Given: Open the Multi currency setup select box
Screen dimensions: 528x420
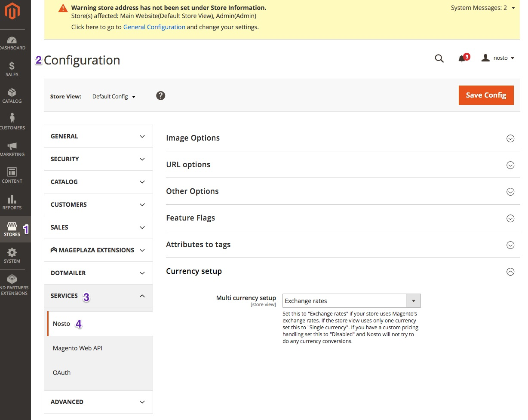Looking at the screenshot, I should point(351,301).
